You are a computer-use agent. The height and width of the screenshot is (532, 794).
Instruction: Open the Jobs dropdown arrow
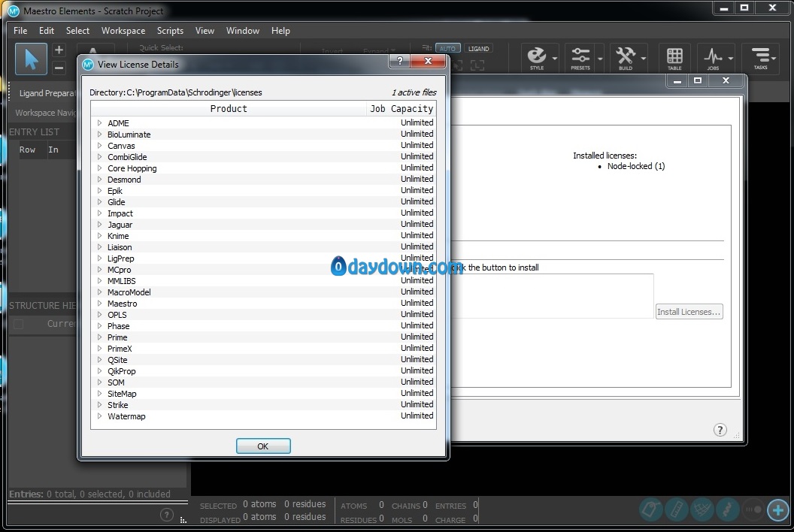[730, 58]
